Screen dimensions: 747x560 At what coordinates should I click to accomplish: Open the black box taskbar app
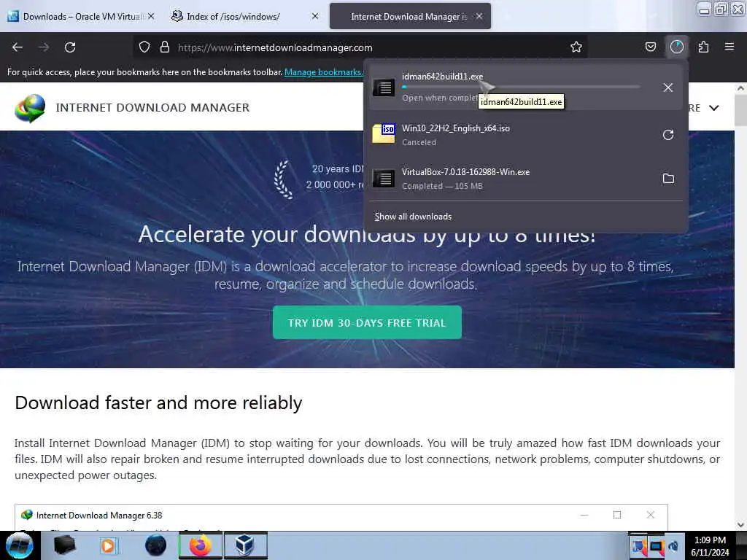point(64,545)
